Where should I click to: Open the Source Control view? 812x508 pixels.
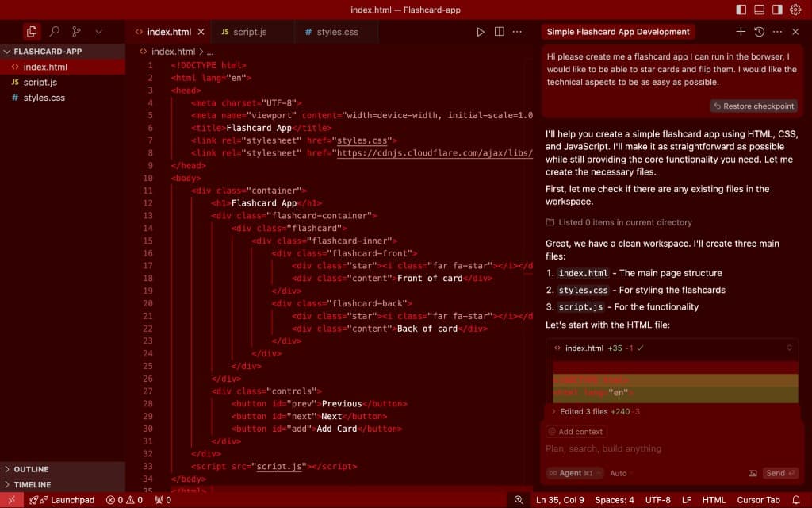[x=77, y=31]
